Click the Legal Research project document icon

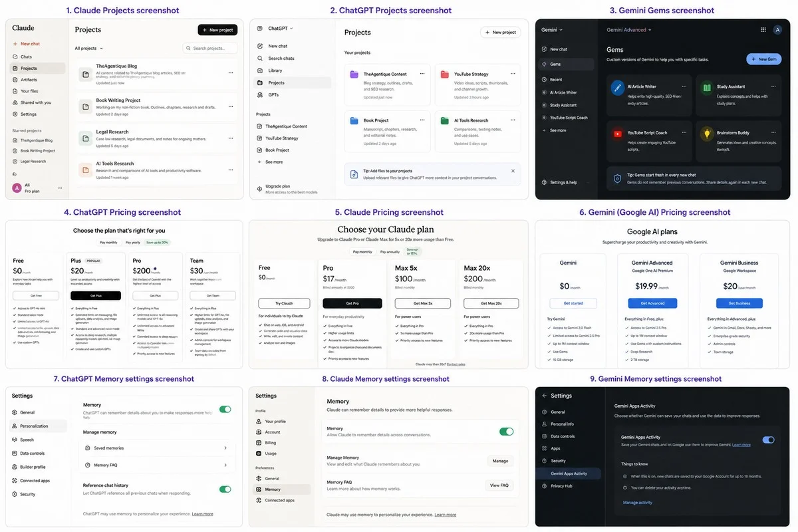click(84, 138)
